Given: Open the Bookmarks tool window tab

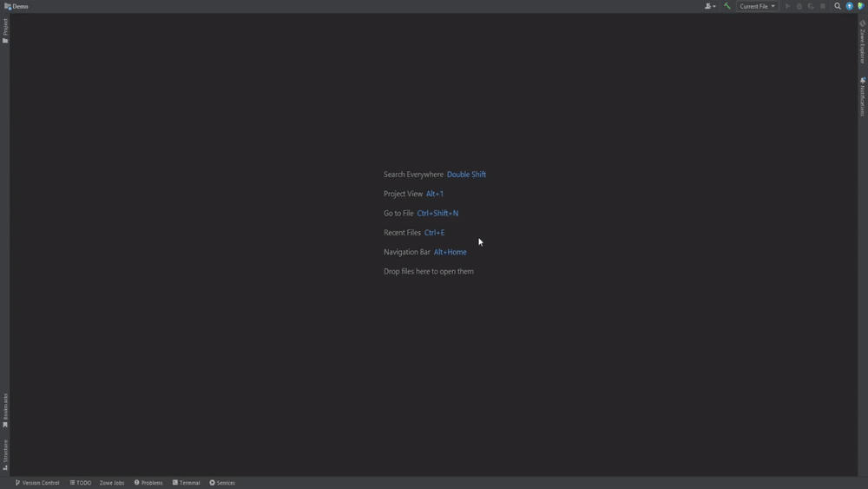Looking at the screenshot, I should [5, 410].
